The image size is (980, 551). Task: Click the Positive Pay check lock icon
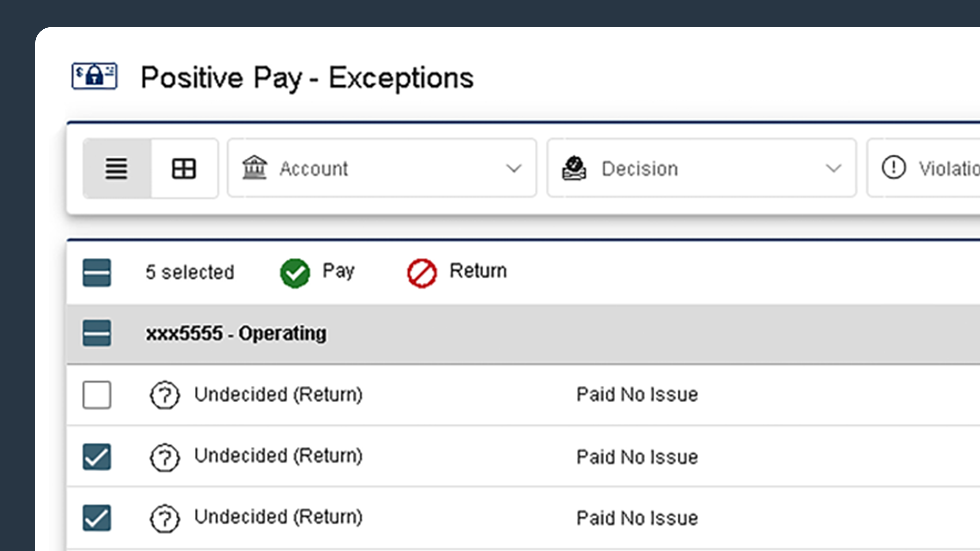[94, 76]
